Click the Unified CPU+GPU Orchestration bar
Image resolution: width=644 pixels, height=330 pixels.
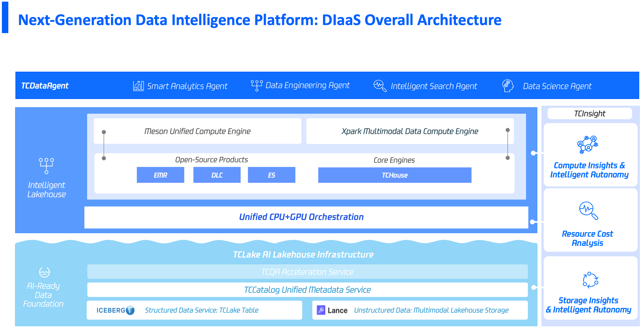click(x=306, y=217)
